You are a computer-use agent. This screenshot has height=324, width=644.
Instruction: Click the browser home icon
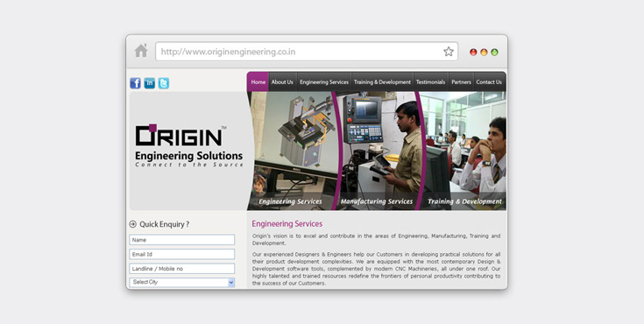141,51
